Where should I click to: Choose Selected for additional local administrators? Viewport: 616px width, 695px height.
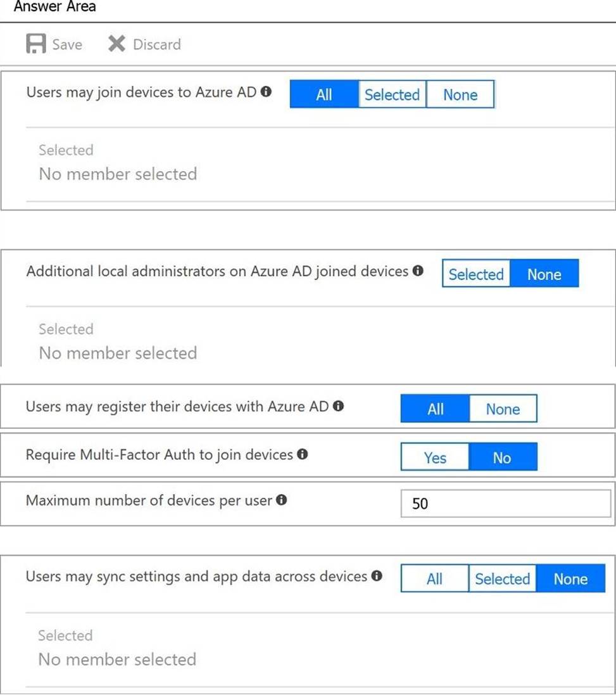(x=476, y=275)
